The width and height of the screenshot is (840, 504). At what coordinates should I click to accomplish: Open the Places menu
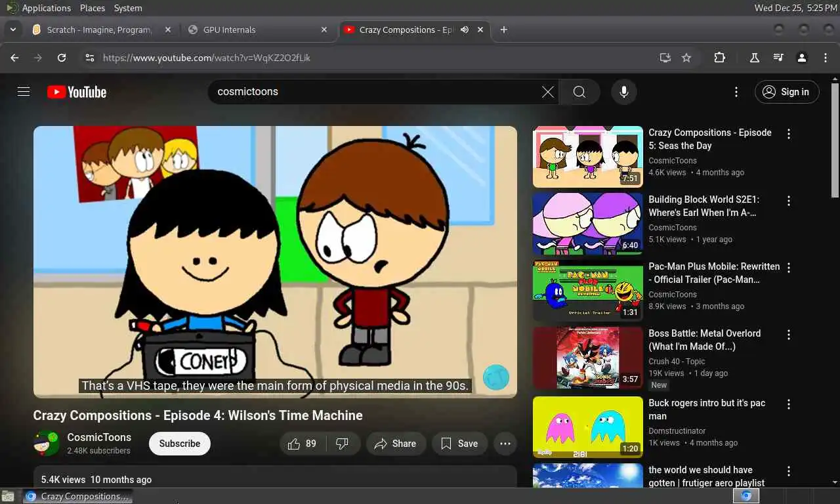pyautogui.click(x=93, y=8)
